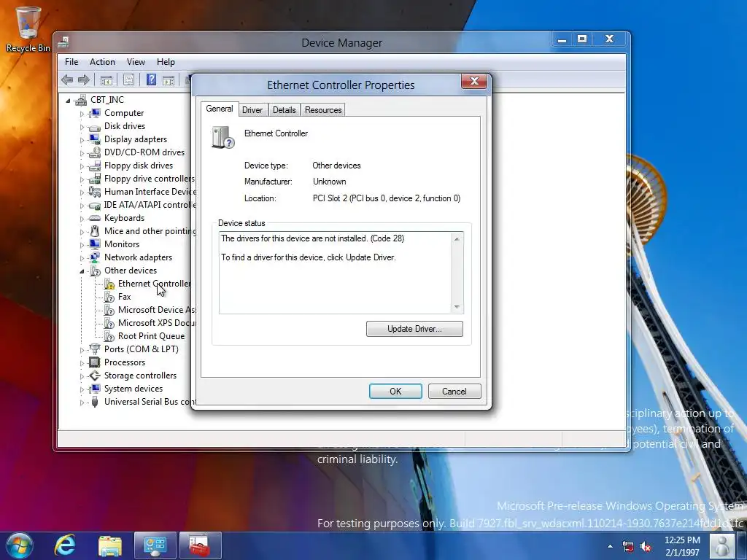Expand the Computer node
The image size is (747, 560).
tap(82, 114)
